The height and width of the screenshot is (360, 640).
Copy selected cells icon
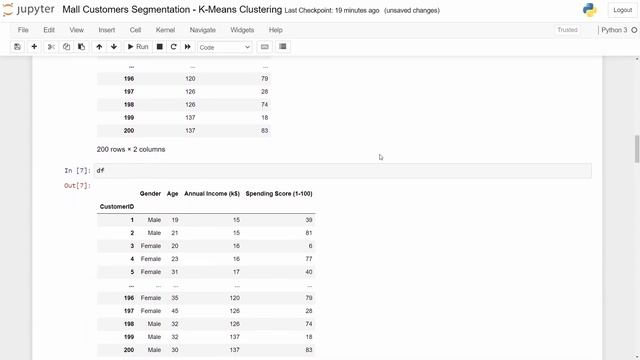66,47
